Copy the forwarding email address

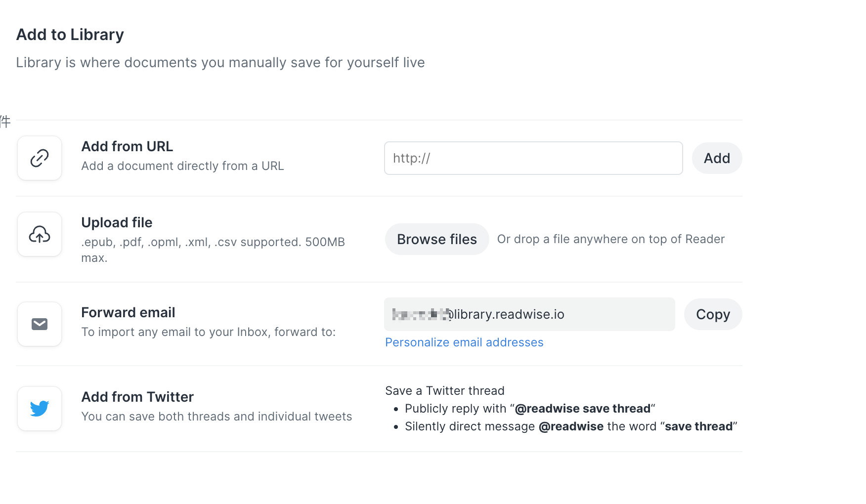click(x=712, y=314)
